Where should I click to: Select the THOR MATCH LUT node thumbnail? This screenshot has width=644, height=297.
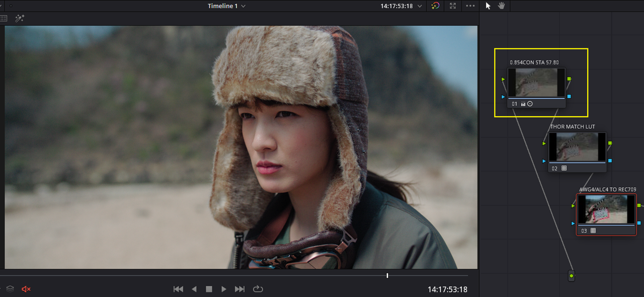[x=577, y=147]
